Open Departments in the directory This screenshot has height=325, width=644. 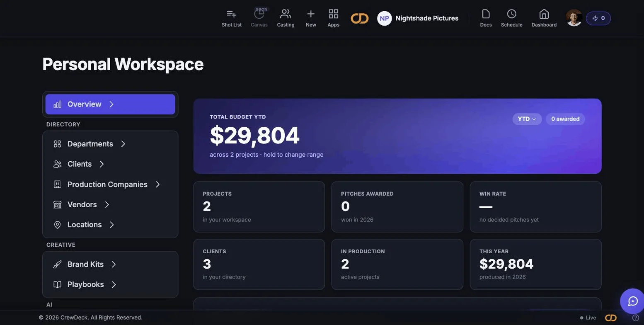pyautogui.click(x=110, y=144)
